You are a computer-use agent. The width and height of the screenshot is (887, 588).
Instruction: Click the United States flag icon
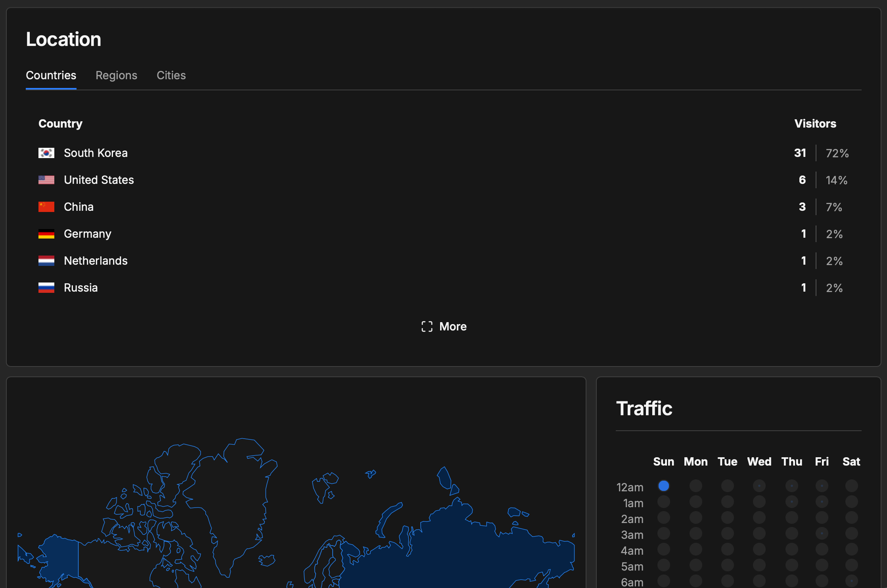click(x=46, y=180)
